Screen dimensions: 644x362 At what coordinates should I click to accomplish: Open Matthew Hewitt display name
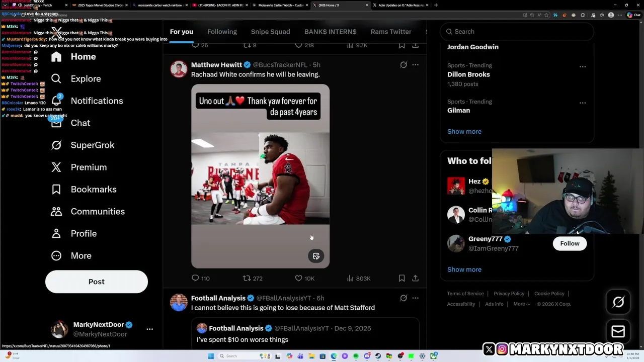(x=216, y=65)
